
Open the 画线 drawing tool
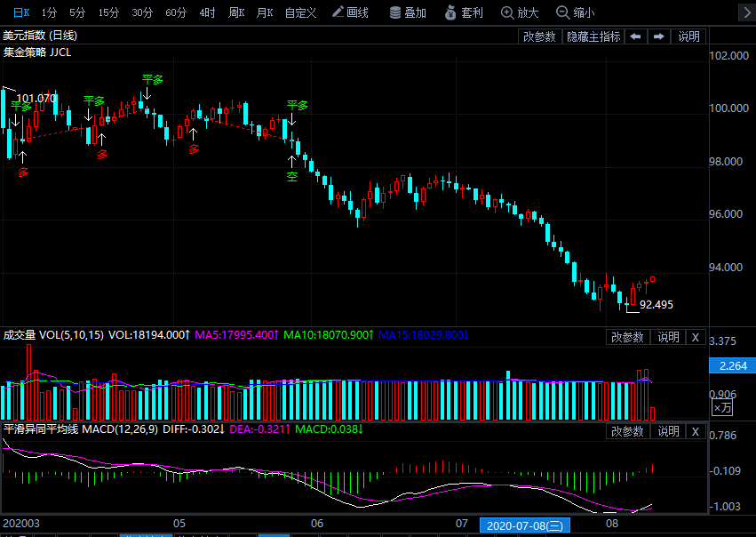pos(350,12)
